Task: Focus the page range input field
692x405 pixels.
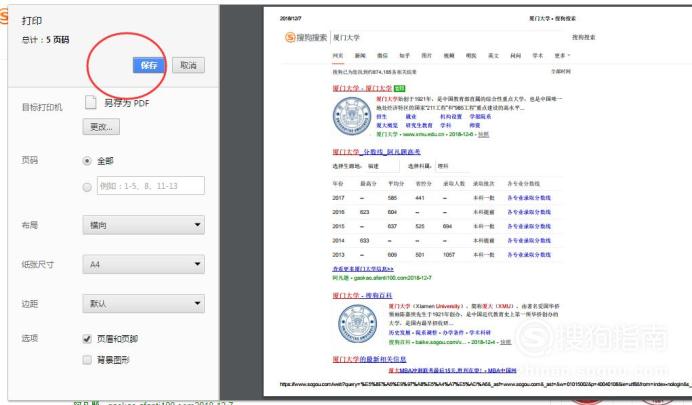Action: [150, 186]
